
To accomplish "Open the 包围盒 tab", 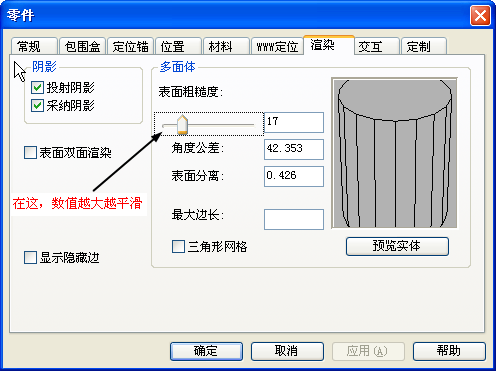I will [82, 46].
